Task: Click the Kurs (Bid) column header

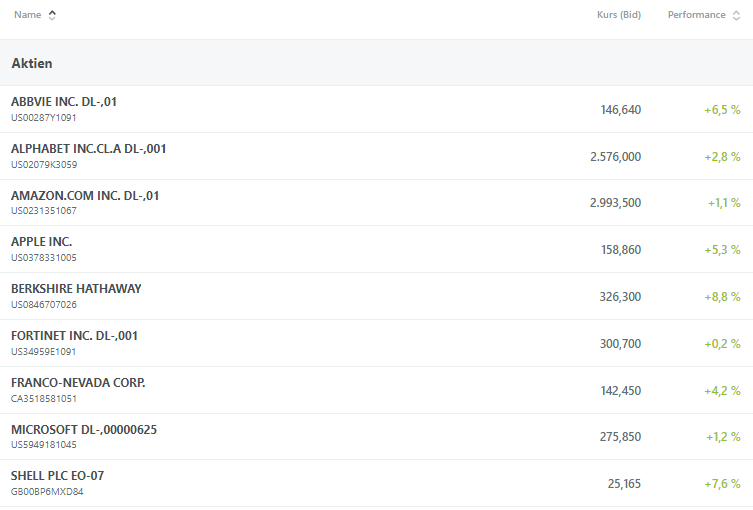Action: [619, 15]
